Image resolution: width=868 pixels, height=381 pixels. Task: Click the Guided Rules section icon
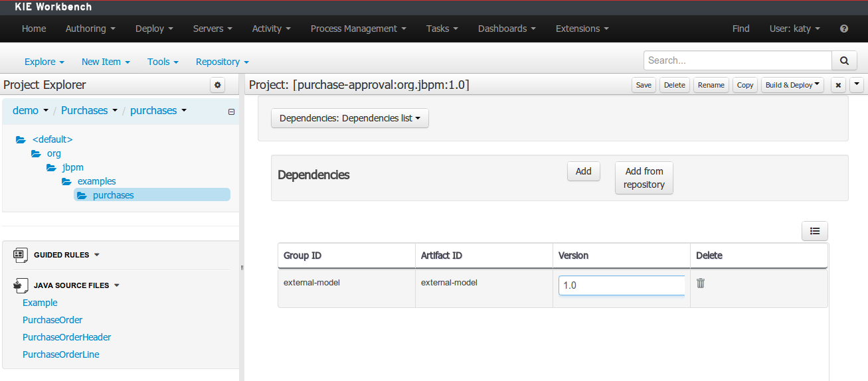tap(19, 255)
